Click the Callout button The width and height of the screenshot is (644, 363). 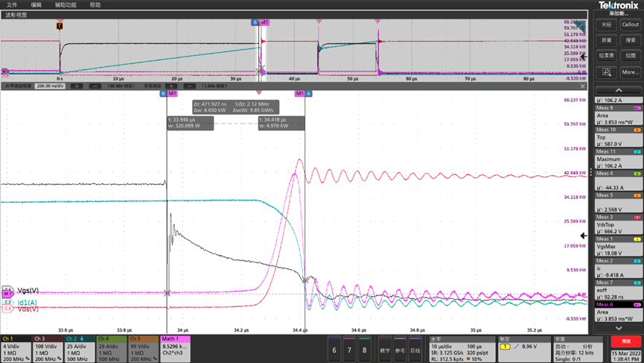(x=629, y=25)
